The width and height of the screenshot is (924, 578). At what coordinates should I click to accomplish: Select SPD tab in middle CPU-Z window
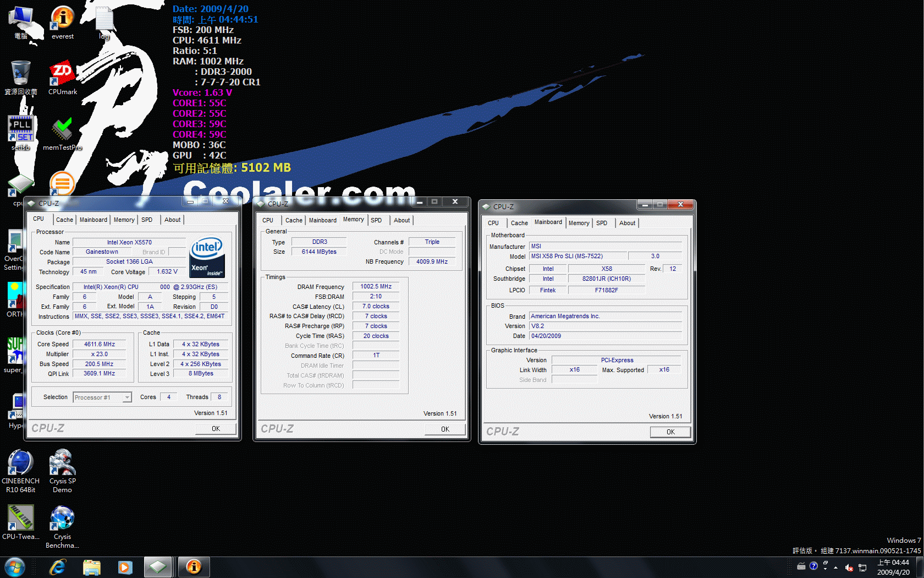pyautogui.click(x=376, y=220)
